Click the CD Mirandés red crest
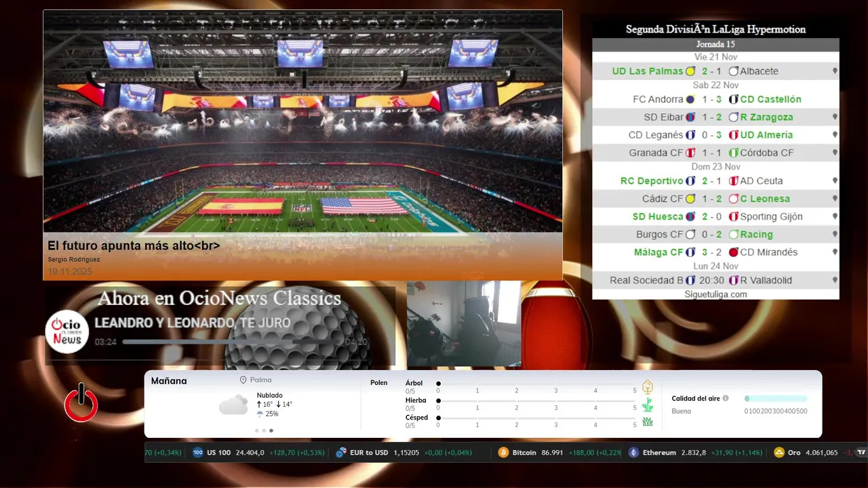The image size is (868, 488). [733, 252]
